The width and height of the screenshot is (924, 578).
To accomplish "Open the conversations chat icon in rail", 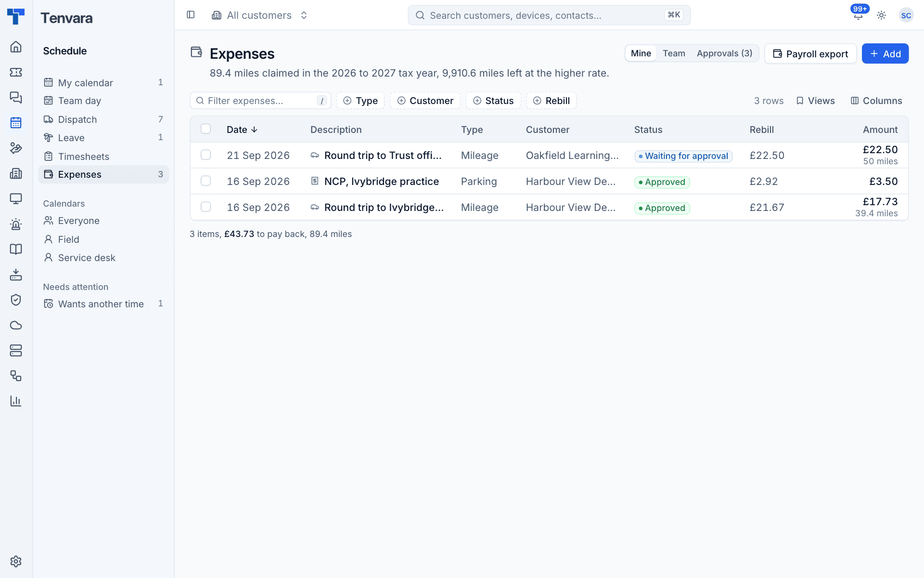I will [x=16, y=97].
